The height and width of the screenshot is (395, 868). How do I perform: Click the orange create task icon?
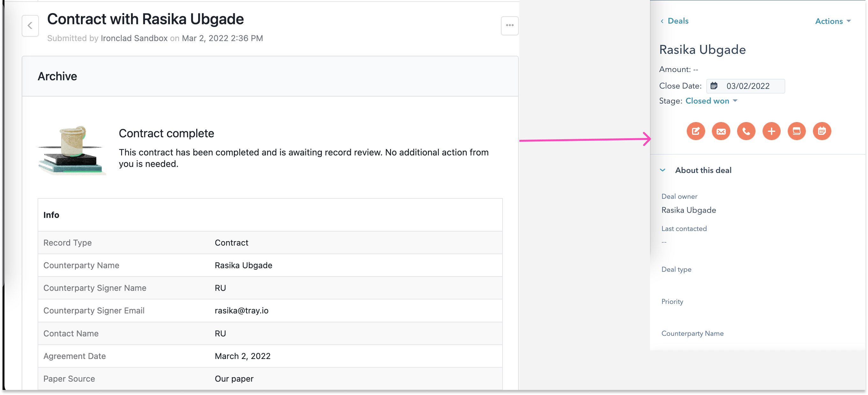(x=797, y=131)
